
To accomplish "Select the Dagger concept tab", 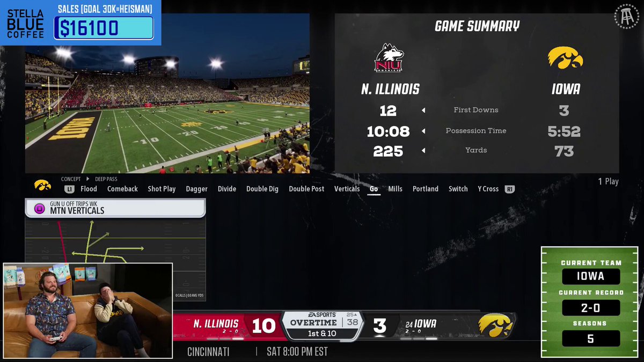I will coord(196,189).
